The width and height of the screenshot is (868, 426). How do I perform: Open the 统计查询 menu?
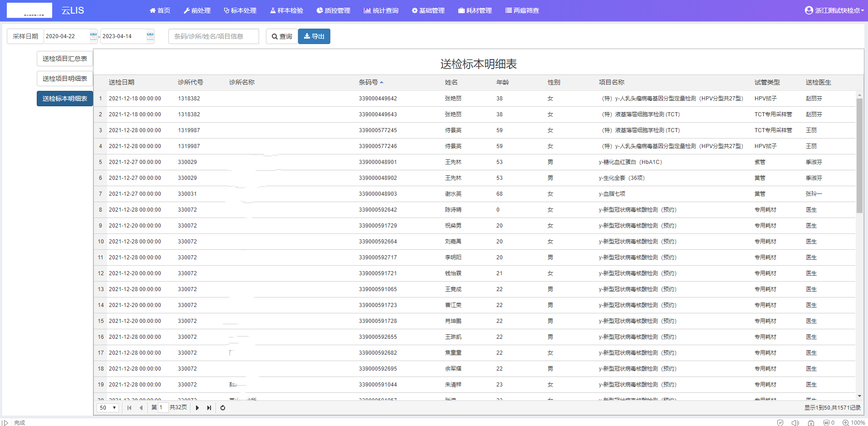(381, 10)
